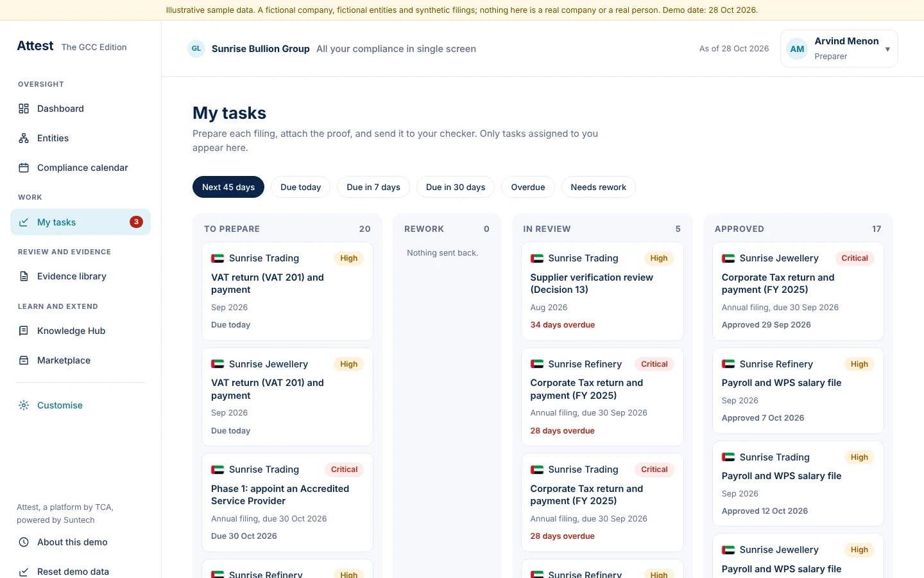924x578 pixels.
Task: Select the Next 45 days filter
Action: click(228, 187)
